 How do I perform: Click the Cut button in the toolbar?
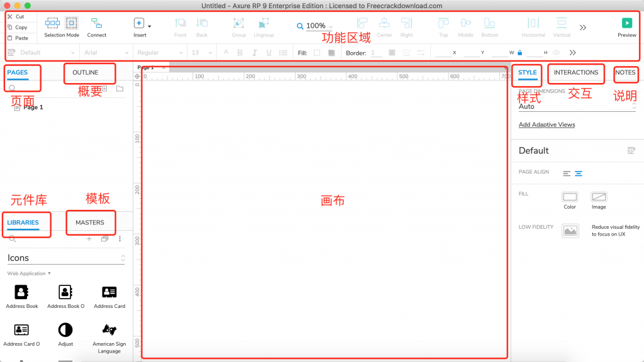pyautogui.click(x=16, y=17)
